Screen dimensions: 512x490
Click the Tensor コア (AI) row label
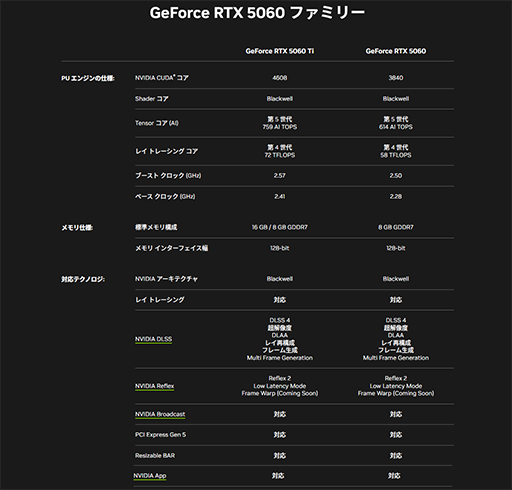pos(157,123)
